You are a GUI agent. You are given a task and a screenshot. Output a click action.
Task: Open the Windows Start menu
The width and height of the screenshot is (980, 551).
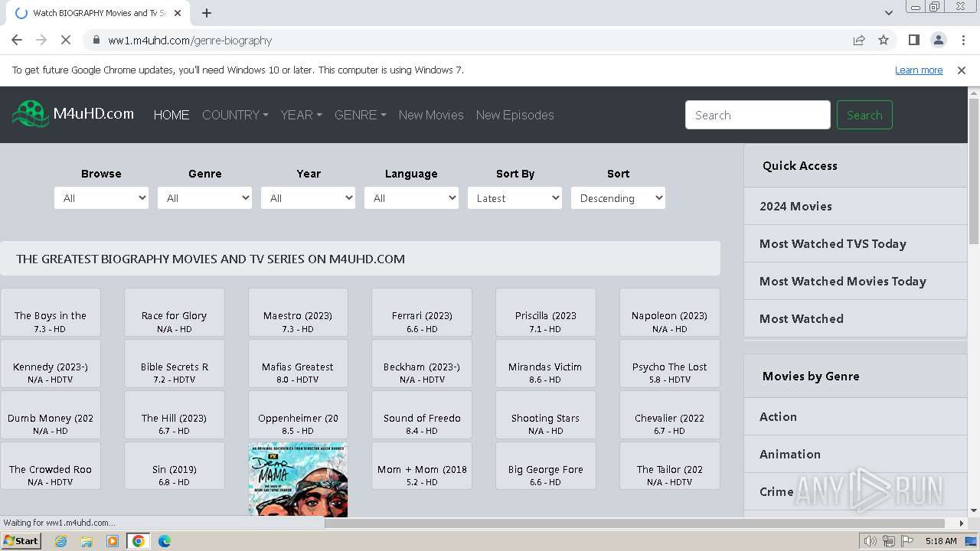coord(21,541)
